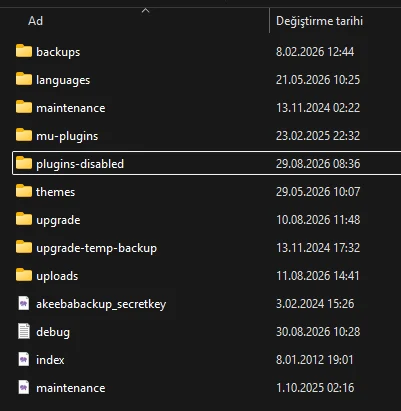Click the akeebabackup_secretkey PHP file icon
This screenshot has width=401, height=411.
[24, 303]
